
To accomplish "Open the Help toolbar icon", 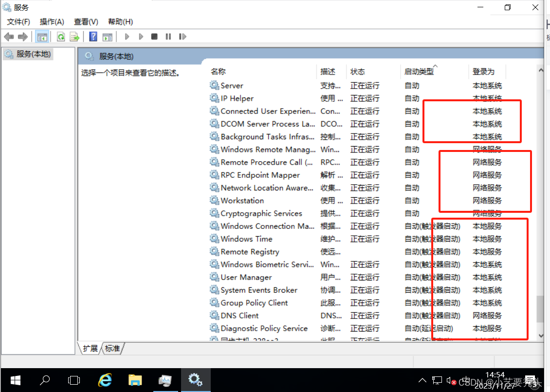I will 93,37.
